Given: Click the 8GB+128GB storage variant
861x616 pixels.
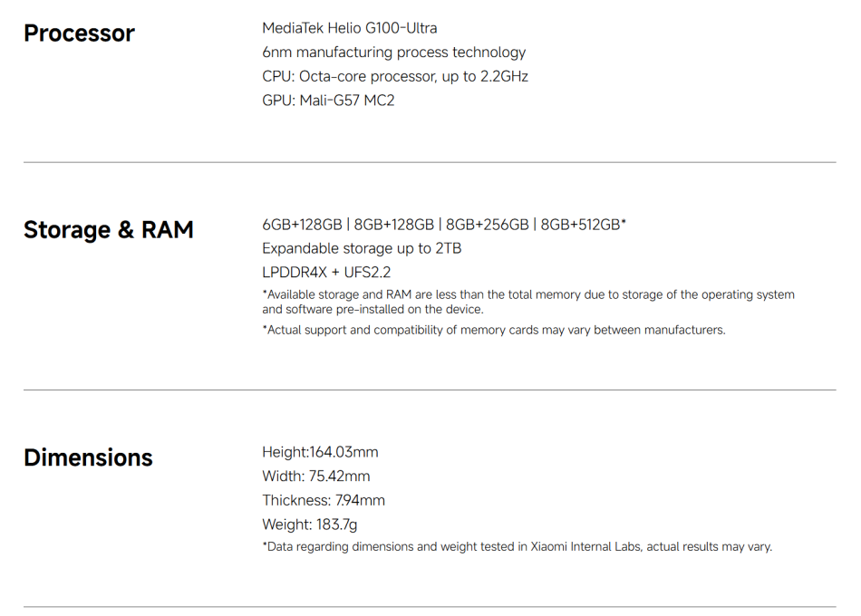Looking at the screenshot, I should 394,225.
